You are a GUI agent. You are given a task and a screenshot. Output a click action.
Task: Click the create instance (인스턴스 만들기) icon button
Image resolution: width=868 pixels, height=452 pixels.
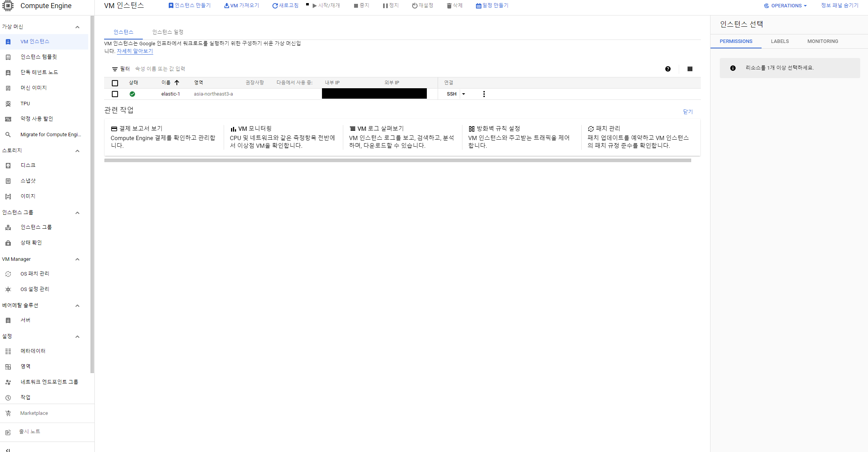click(x=171, y=5)
